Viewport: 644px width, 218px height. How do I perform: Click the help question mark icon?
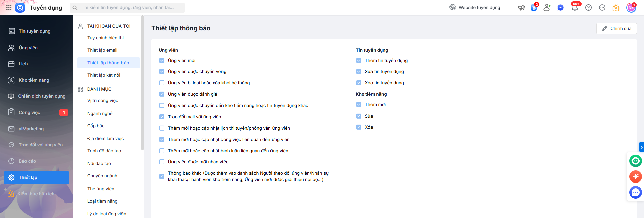588,7
